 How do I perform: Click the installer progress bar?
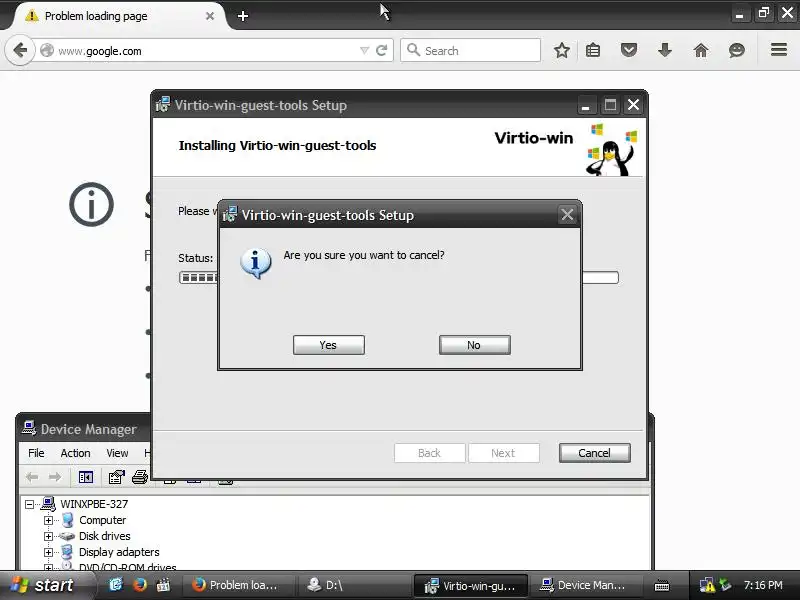pyautogui.click(x=398, y=278)
